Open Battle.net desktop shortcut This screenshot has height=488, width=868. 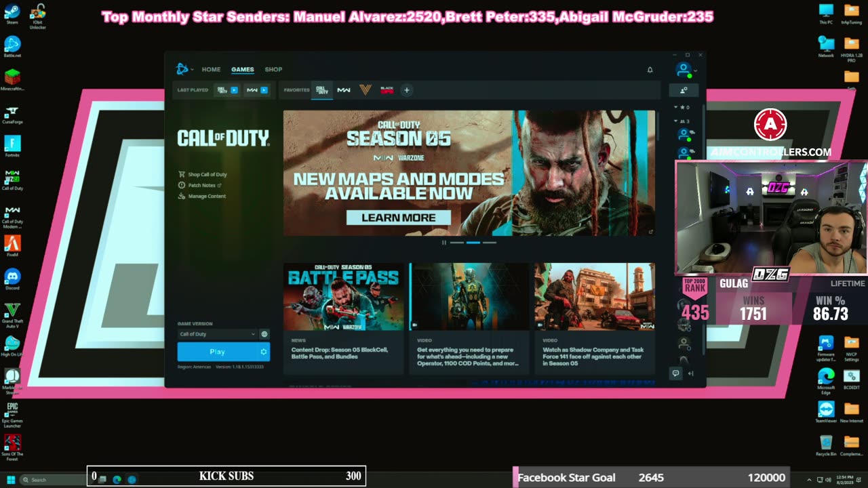tap(12, 47)
